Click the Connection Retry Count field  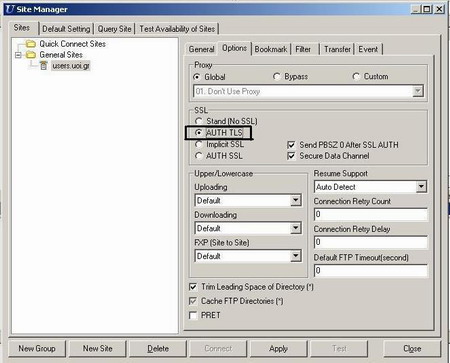(370, 214)
